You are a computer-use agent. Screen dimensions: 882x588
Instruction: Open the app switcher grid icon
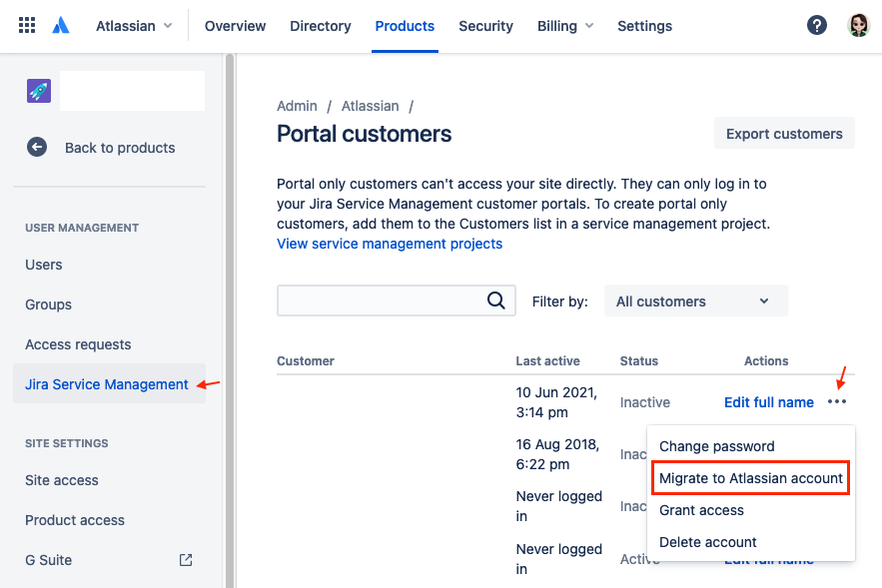pos(27,25)
